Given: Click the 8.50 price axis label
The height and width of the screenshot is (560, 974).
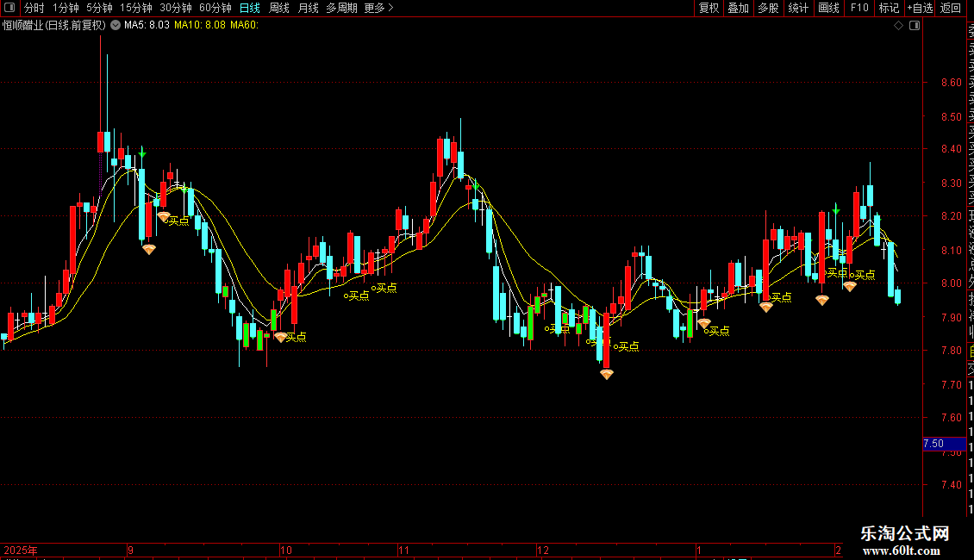Looking at the screenshot, I should [951, 116].
